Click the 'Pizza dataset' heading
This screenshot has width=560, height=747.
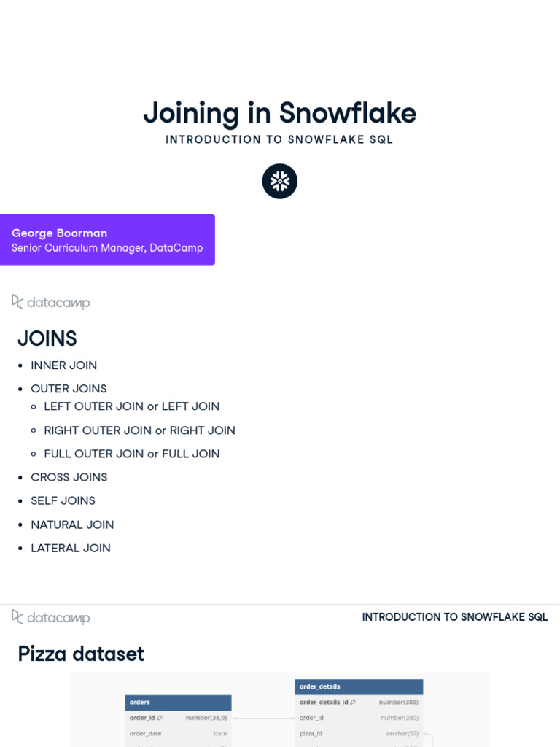pyautogui.click(x=81, y=654)
